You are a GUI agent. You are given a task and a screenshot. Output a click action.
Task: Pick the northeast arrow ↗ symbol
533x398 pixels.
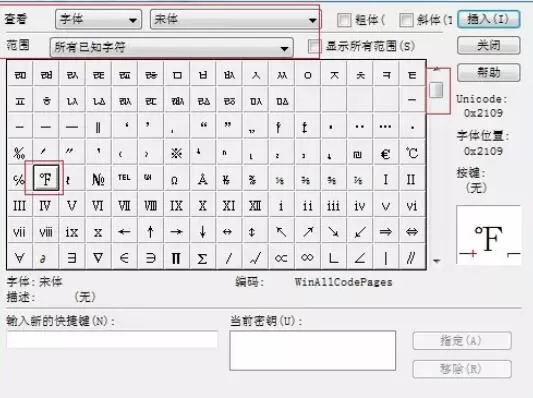[307, 231]
